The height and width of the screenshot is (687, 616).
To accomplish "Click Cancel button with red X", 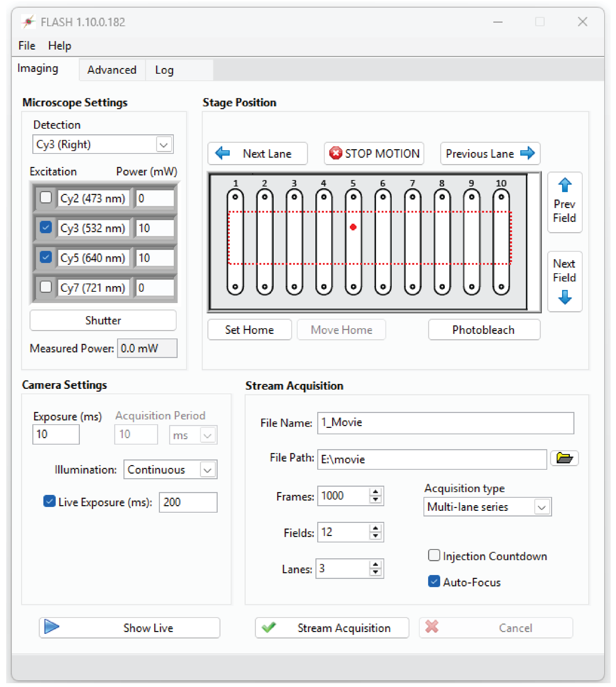I will tap(496, 627).
